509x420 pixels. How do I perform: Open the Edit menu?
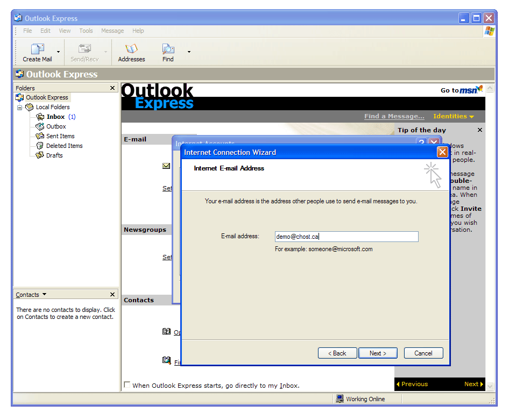pyautogui.click(x=45, y=31)
